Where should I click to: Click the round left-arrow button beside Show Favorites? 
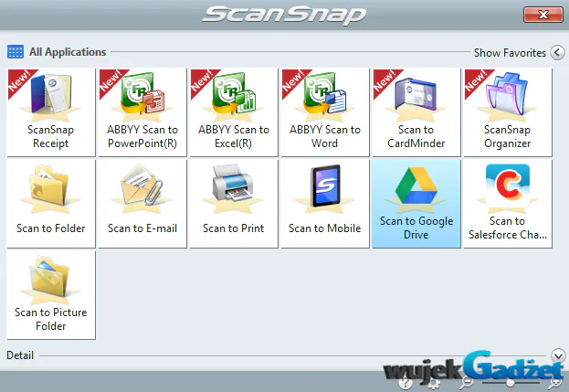click(x=557, y=53)
